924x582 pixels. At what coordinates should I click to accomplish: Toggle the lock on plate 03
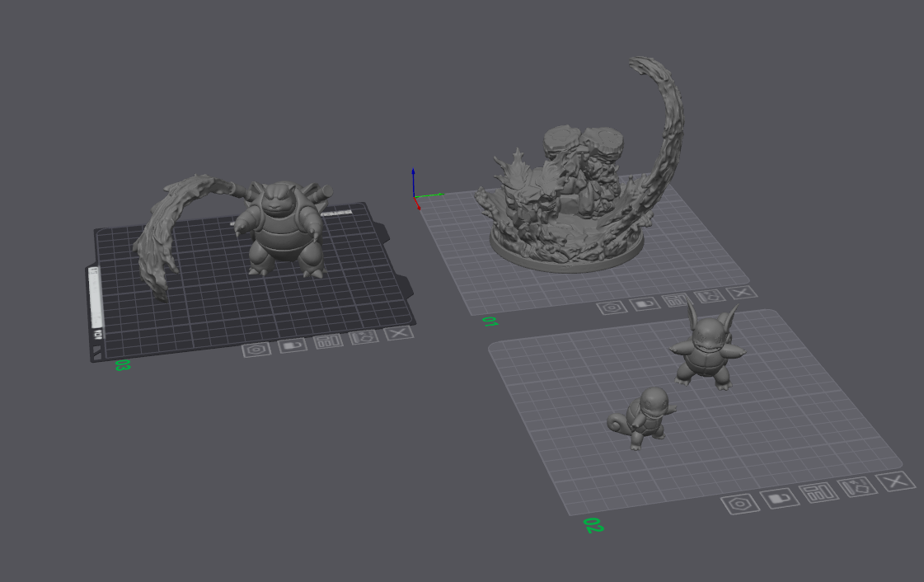[x=293, y=345]
